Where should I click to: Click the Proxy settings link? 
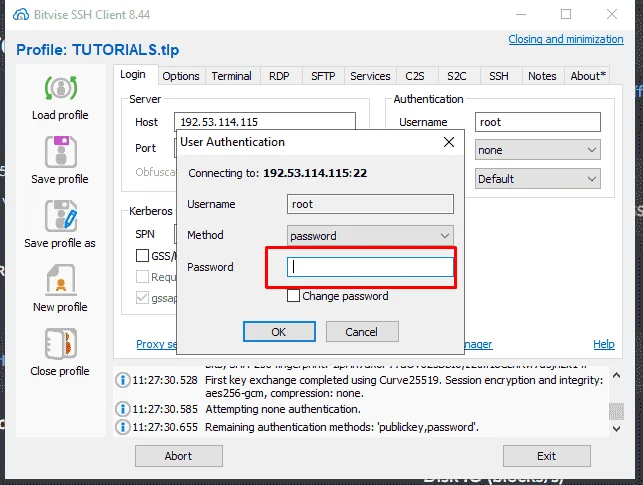pos(157,344)
